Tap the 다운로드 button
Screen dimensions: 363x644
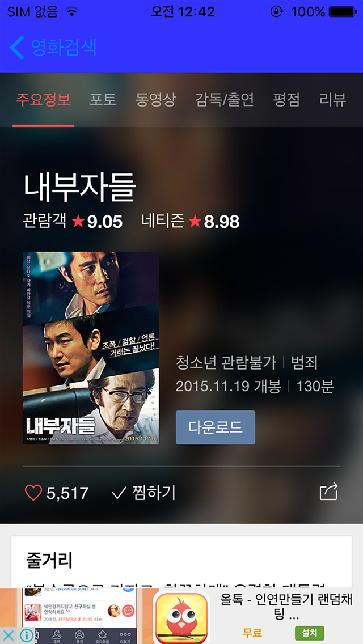(216, 427)
